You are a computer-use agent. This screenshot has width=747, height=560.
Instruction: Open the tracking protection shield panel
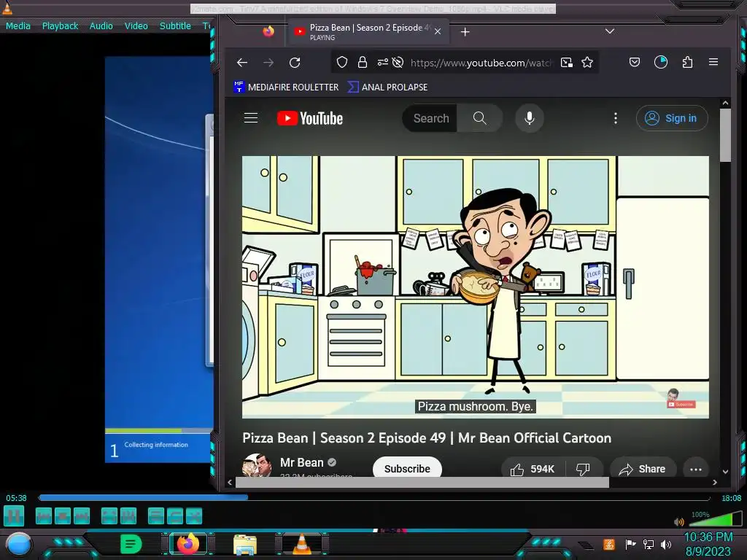pos(342,63)
